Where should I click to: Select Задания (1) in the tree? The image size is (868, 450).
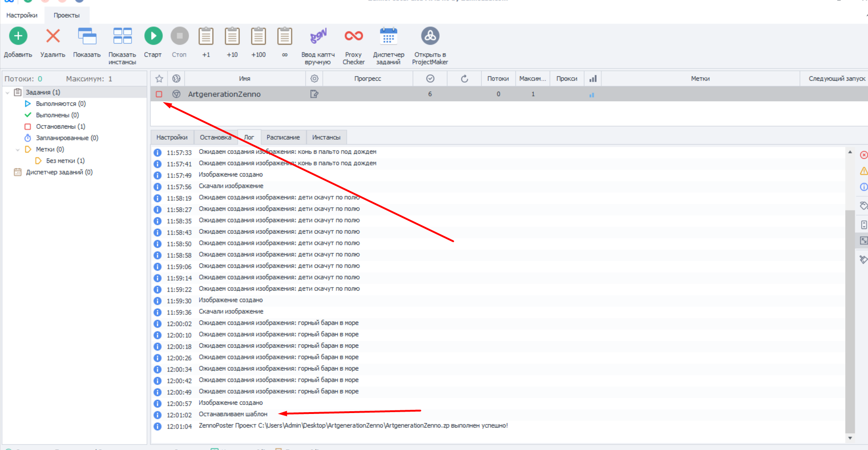click(43, 92)
